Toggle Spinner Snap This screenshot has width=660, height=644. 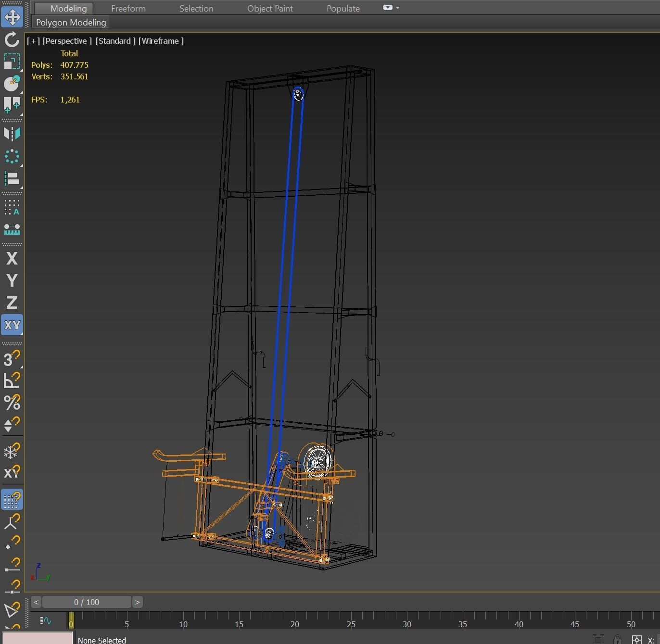coord(12,424)
